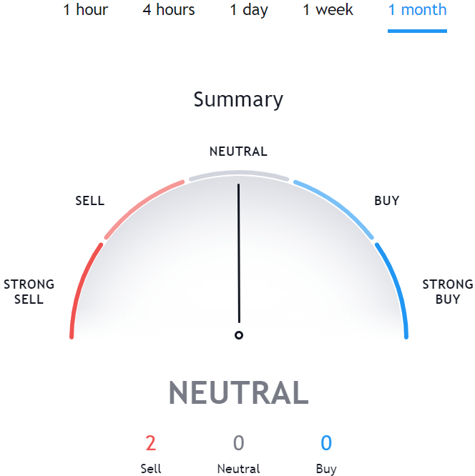Choose the 1 week timeframe tab
Screen dimensions: 475x476
coord(328,10)
